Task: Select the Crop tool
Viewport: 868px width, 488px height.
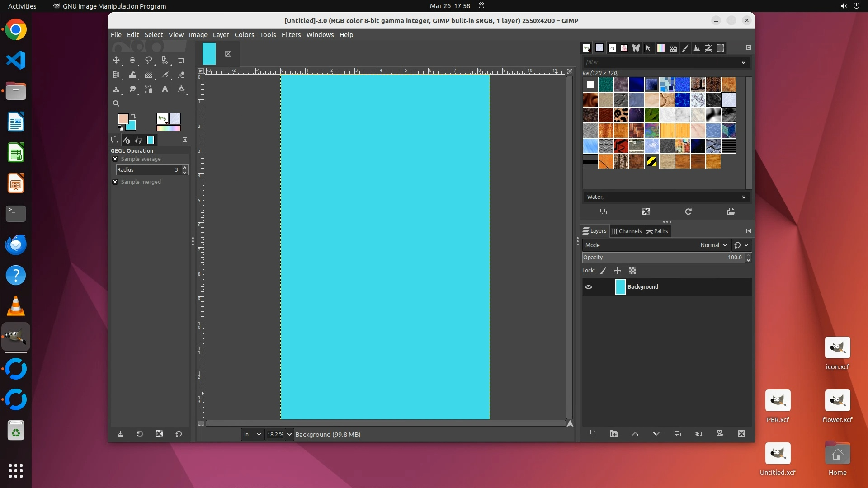Action: click(x=181, y=60)
